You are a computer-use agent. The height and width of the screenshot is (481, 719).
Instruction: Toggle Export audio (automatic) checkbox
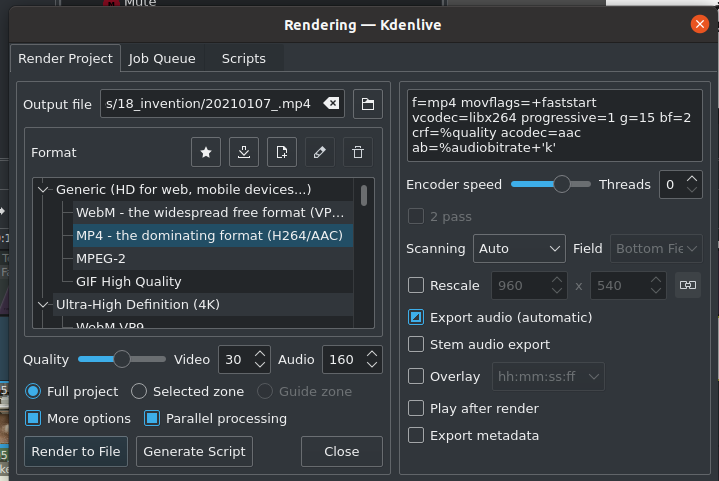(x=416, y=317)
